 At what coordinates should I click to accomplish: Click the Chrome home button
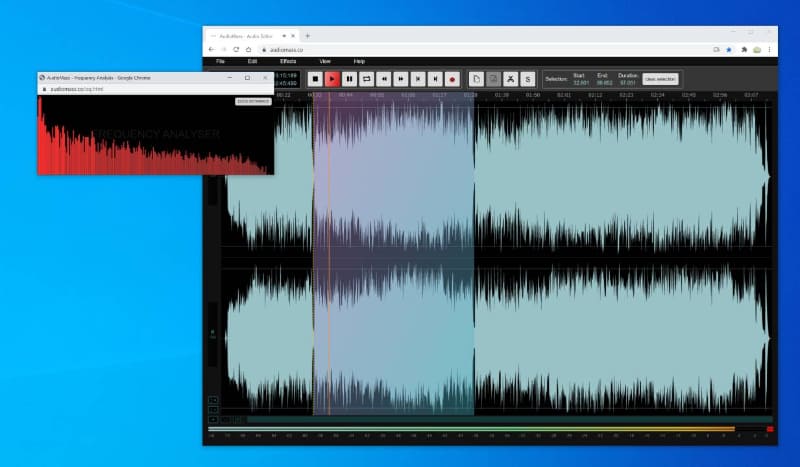(248, 50)
